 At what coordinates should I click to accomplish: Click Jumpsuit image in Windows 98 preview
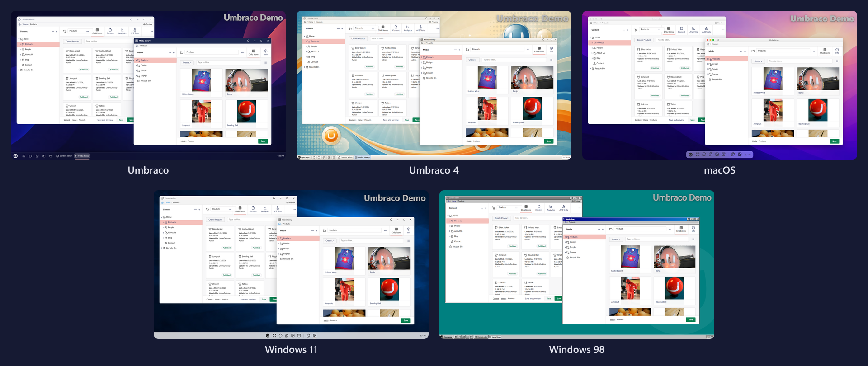[630, 288]
